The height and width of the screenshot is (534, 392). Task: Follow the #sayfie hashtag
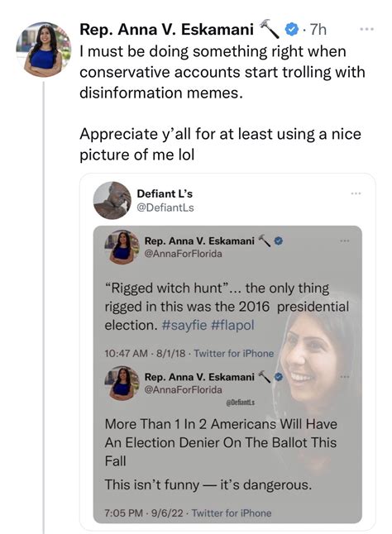click(184, 325)
